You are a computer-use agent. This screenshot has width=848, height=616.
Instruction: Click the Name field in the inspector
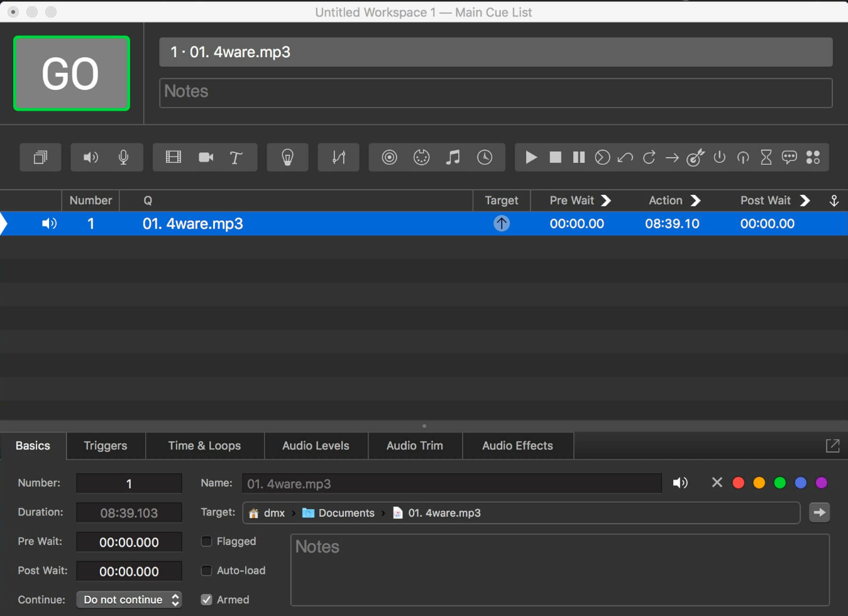(452, 483)
